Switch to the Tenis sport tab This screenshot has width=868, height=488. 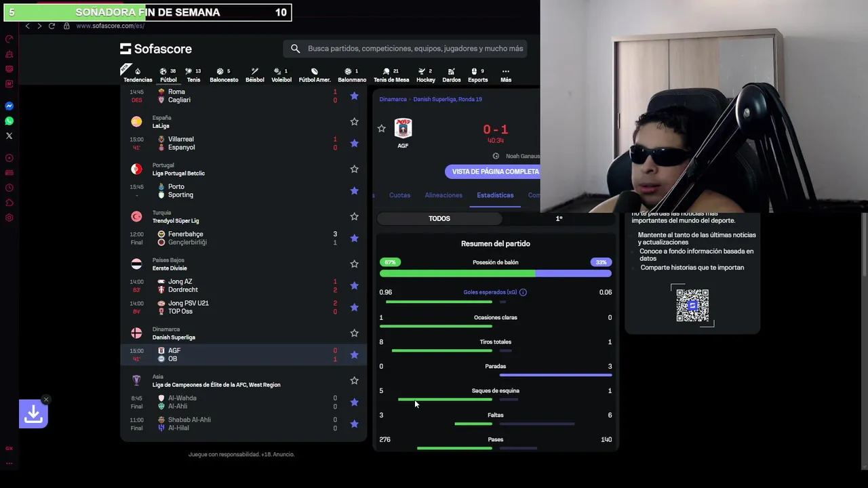pos(193,75)
